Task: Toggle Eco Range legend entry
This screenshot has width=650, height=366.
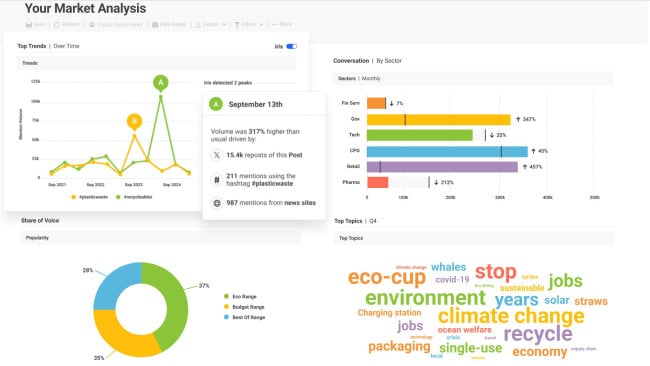Action: (240, 296)
